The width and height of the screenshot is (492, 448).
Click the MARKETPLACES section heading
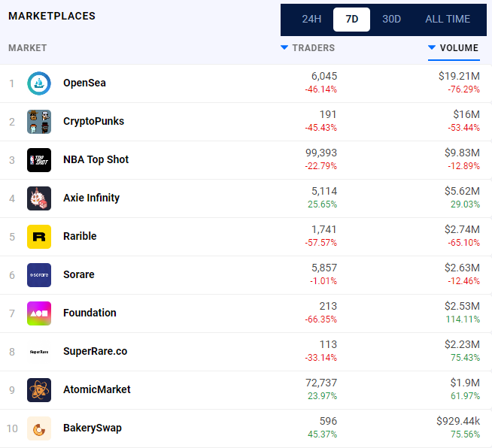52,16
